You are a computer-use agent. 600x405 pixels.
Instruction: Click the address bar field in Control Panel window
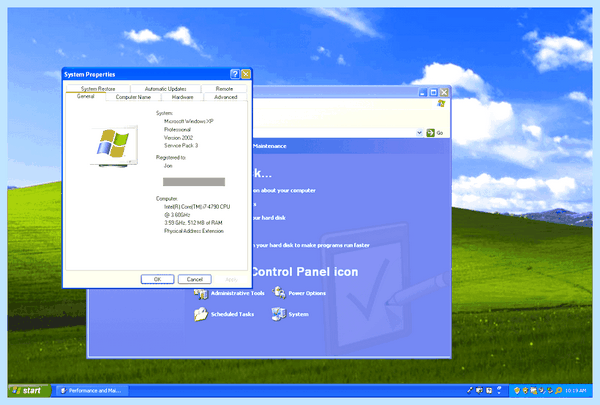click(334, 133)
